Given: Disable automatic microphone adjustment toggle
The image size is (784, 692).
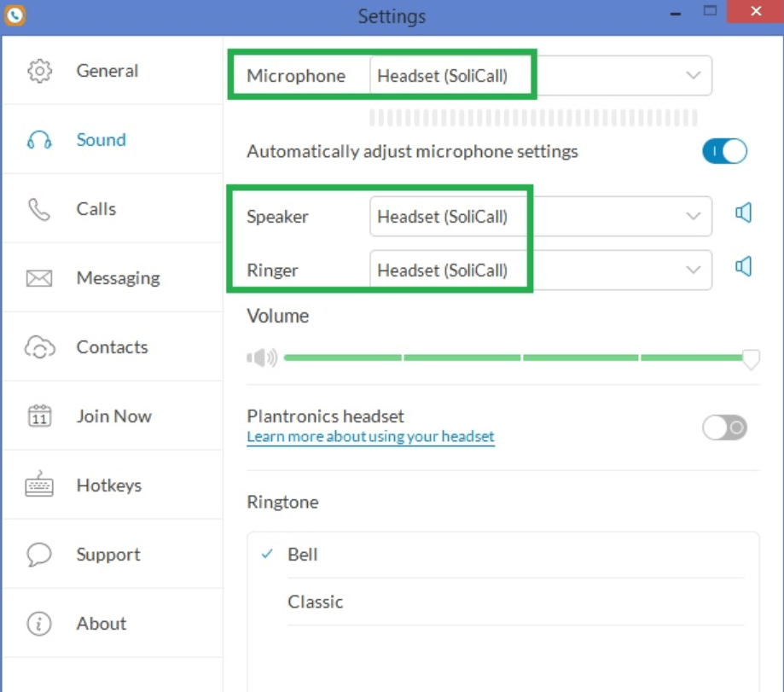Looking at the screenshot, I should (x=724, y=151).
